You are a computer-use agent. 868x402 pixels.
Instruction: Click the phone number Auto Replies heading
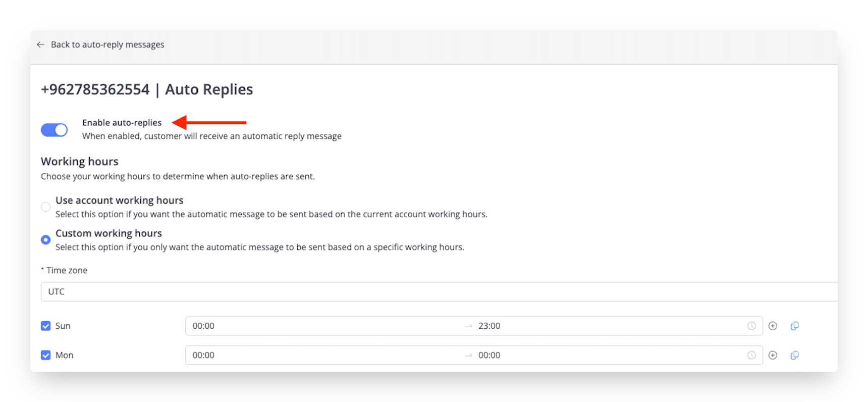coord(146,89)
